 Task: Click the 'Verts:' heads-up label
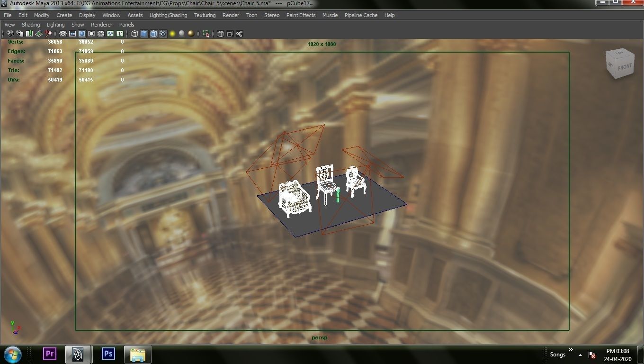click(16, 42)
